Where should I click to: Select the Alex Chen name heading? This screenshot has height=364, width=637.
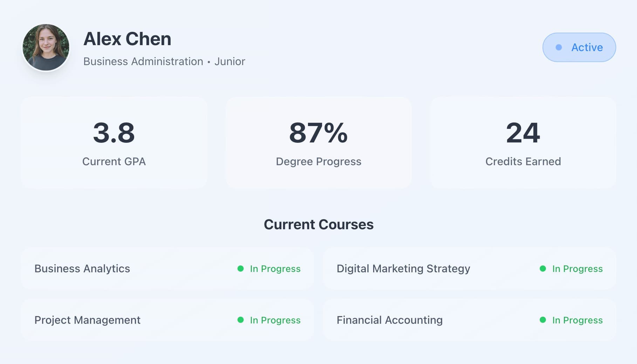tap(127, 38)
